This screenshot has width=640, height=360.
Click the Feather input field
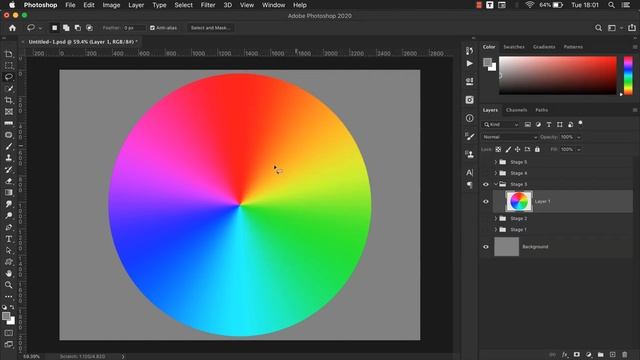(x=134, y=28)
